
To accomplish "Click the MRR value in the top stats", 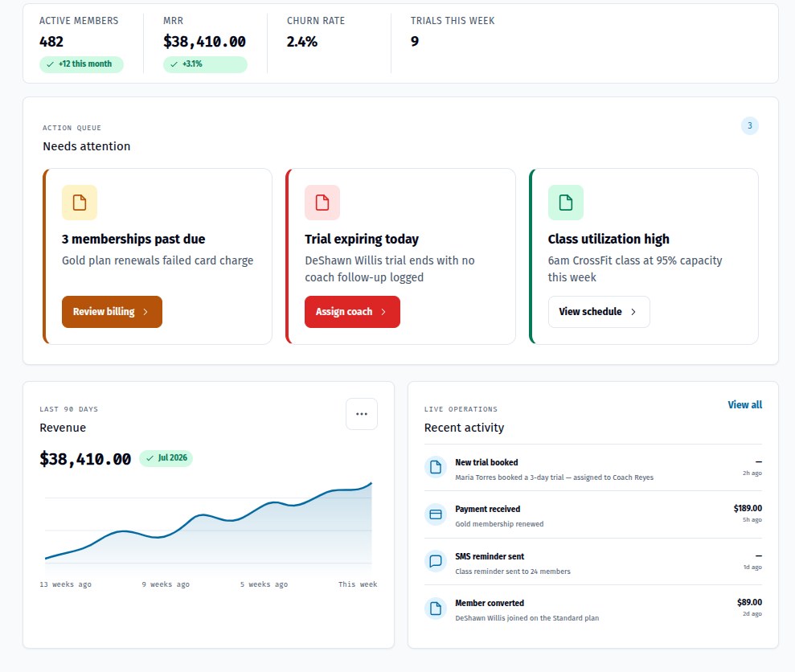I will coord(204,42).
